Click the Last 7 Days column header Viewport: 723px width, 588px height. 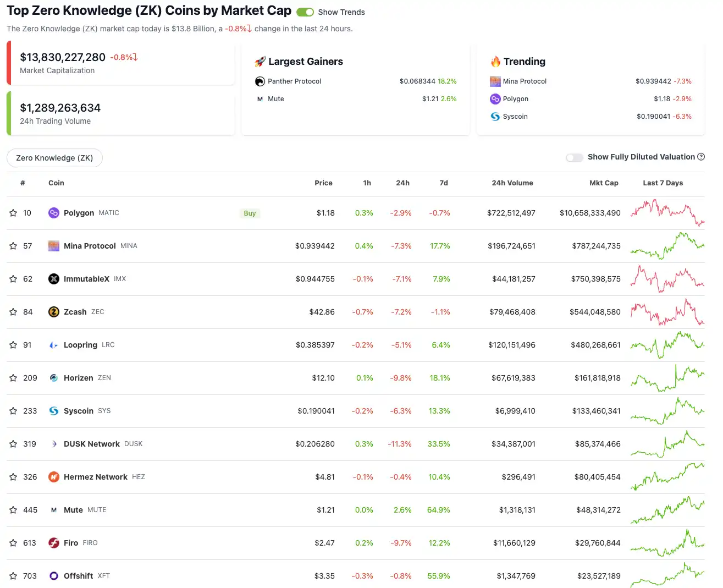tap(663, 183)
